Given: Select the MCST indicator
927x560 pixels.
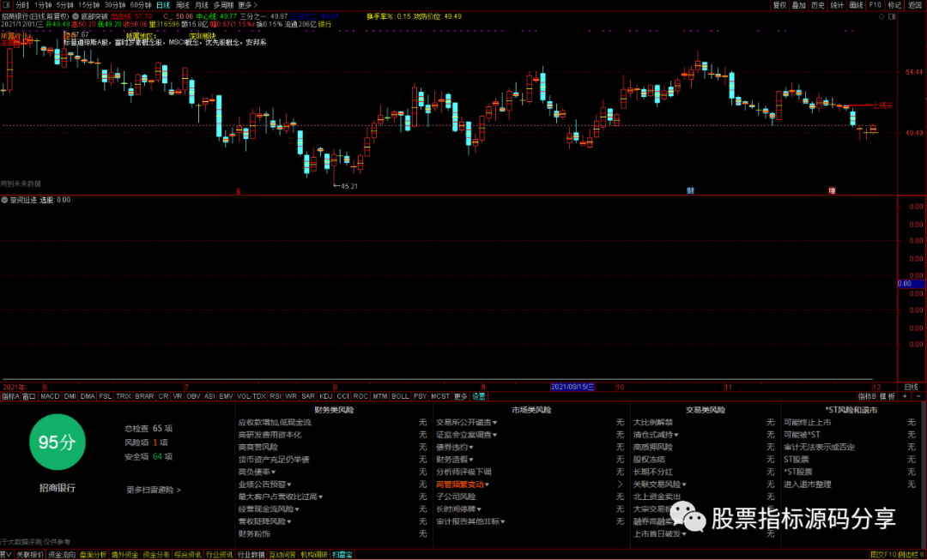Looking at the screenshot, I should coord(439,396).
